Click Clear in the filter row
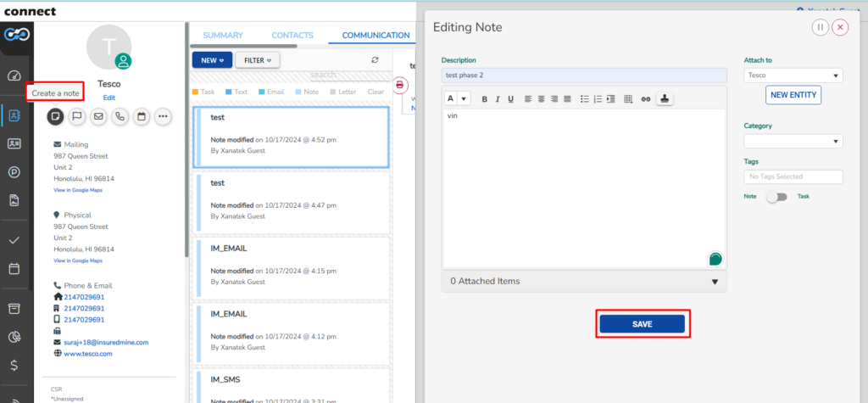This screenshot has width=868, height=403. tap(376, 92)
